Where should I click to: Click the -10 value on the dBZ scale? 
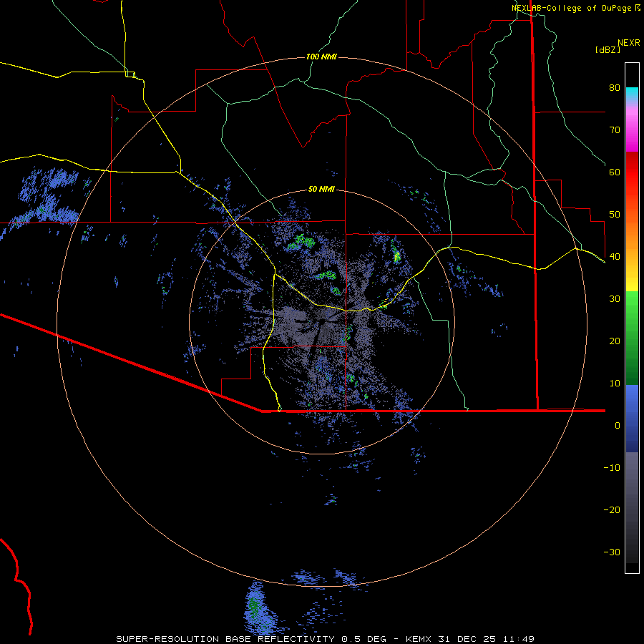[612, 467]
